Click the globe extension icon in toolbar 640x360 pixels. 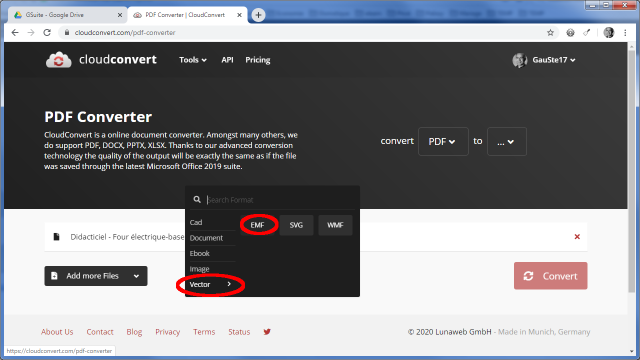[x=570, y=33]
